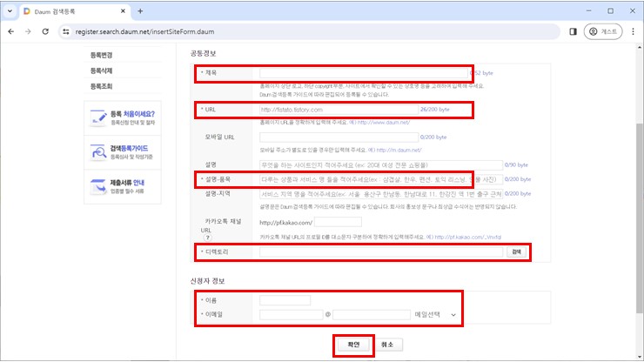This screenshot has height=362, width=644.
Task: Click the 취소 cancel button
Action: pyautogui.click(x=387, y=345)
